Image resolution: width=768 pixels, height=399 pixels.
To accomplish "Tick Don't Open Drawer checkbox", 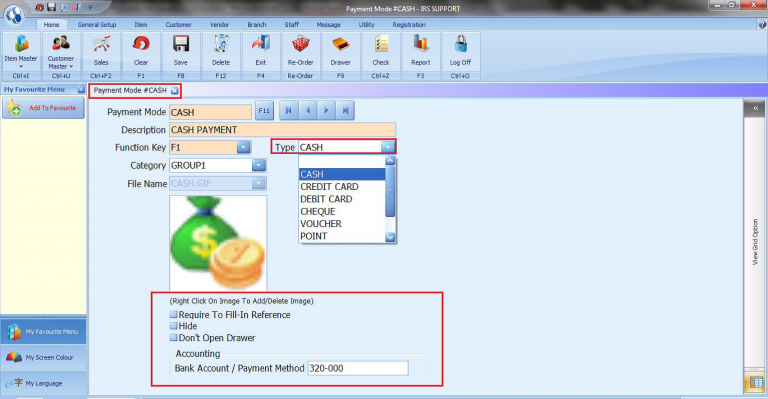I will (173, 337).
